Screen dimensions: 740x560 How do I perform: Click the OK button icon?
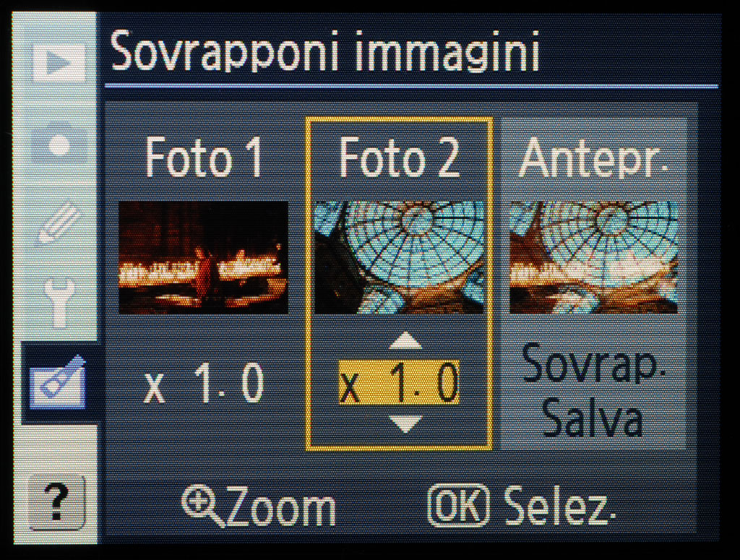click(x=457, y=506)
